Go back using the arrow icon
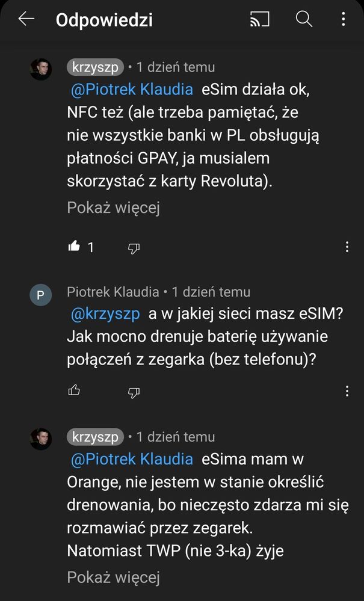 (26, 19)
